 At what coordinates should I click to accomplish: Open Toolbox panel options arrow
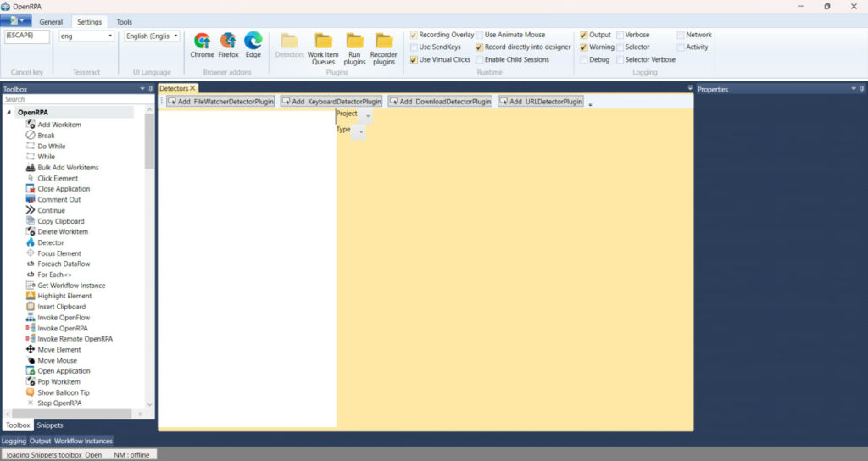point(142,88)
